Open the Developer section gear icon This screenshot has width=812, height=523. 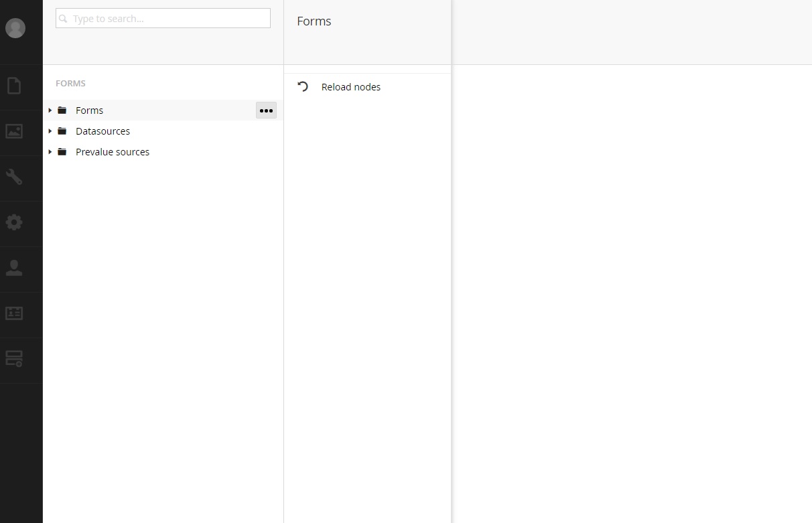coord(14,222)
